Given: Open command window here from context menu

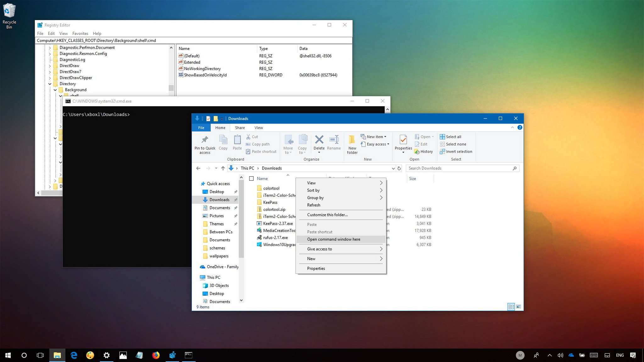Looking at the screenshot, I should (x=334, y=239).
